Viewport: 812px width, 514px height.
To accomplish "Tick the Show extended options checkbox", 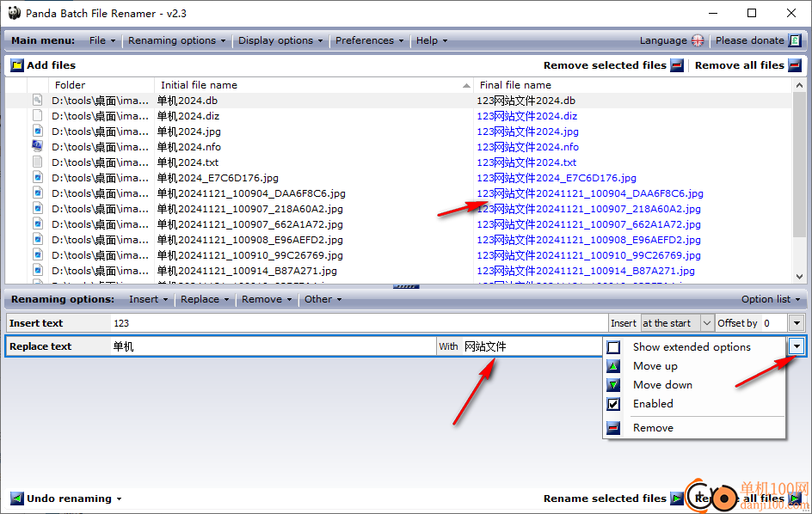I will click(613, 347).
